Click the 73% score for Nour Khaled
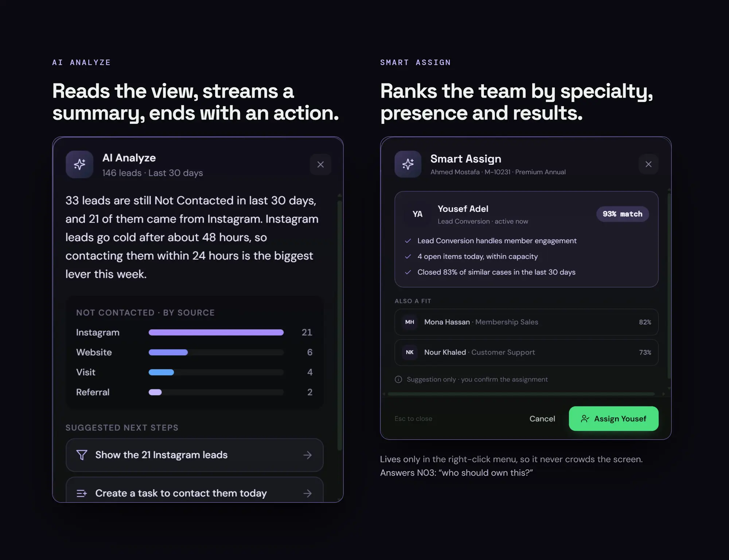 coord(645,352)
